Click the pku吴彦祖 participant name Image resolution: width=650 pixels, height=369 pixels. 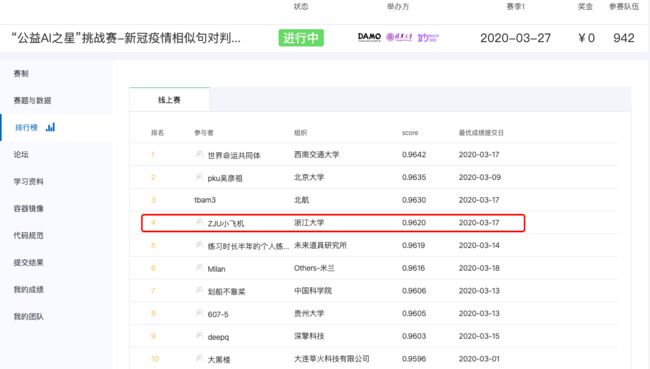[x=225, y=178]
